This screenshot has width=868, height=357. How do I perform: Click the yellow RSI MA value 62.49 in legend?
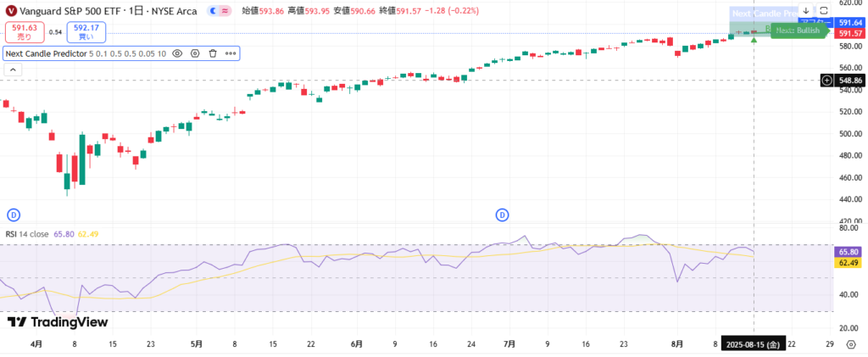point(88,234)
